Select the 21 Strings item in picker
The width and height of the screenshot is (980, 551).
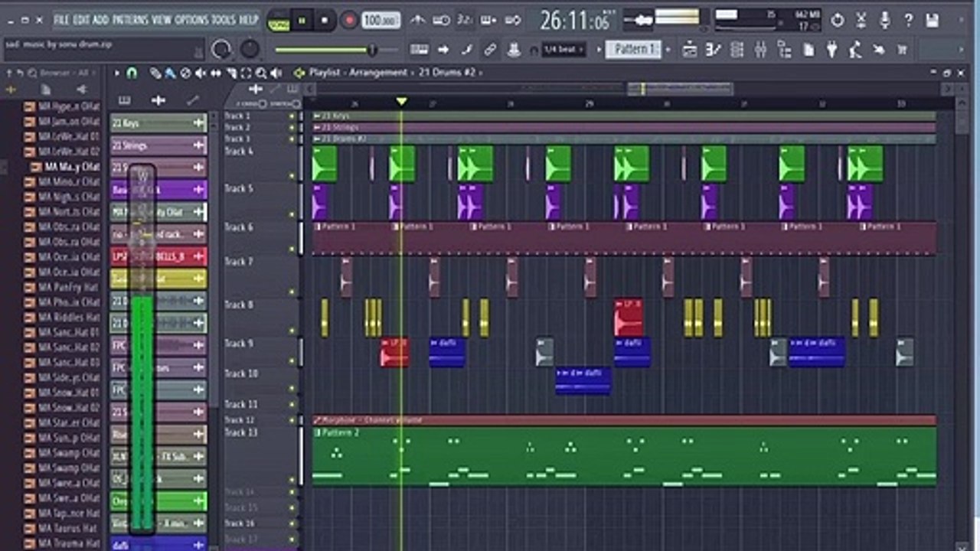(x=158, y=145)
